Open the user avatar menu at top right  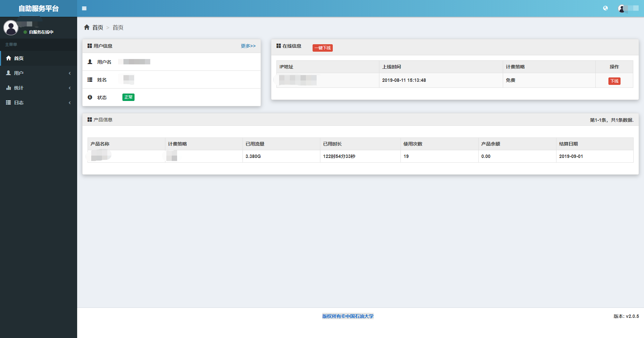(628, 8)
